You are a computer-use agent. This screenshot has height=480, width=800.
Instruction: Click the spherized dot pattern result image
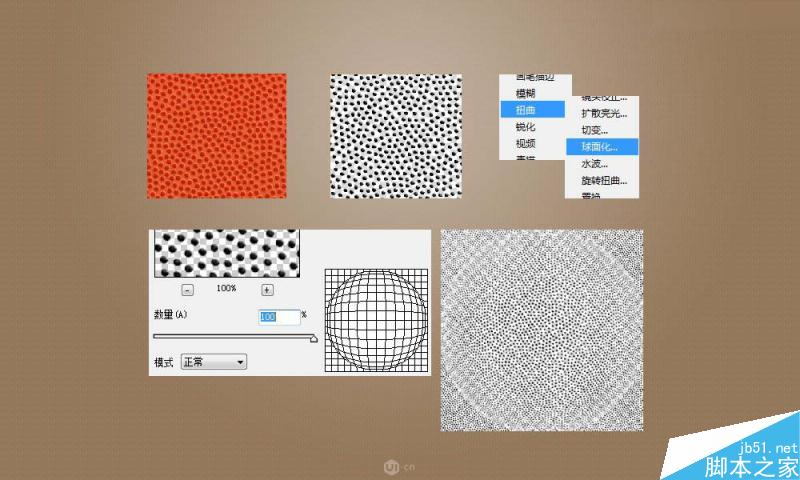[542, 331]
